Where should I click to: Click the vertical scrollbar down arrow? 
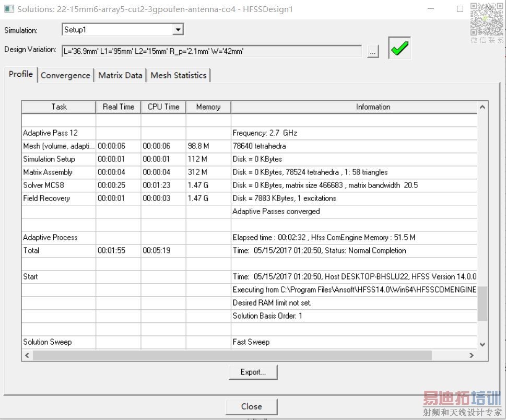(x=483, y=344)
